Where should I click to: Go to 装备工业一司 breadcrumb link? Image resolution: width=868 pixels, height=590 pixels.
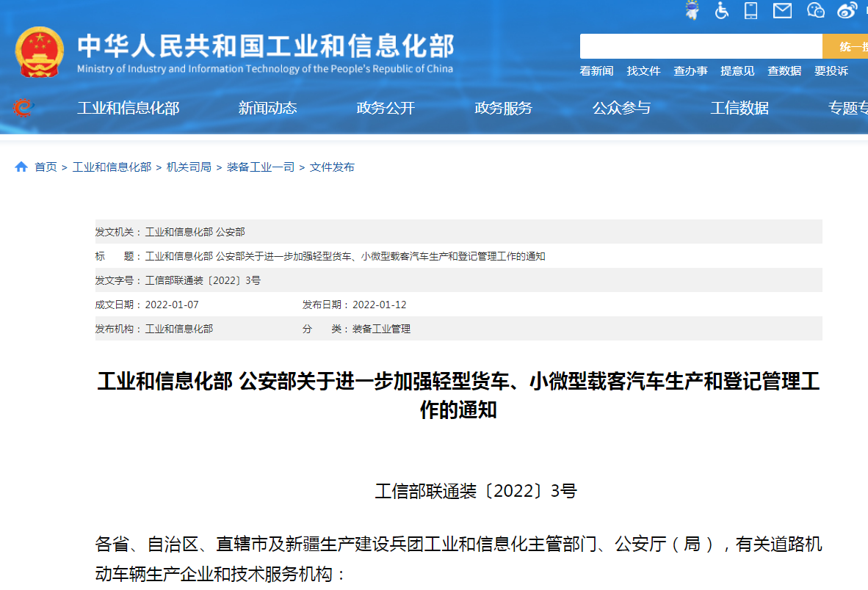pos(260,167)
